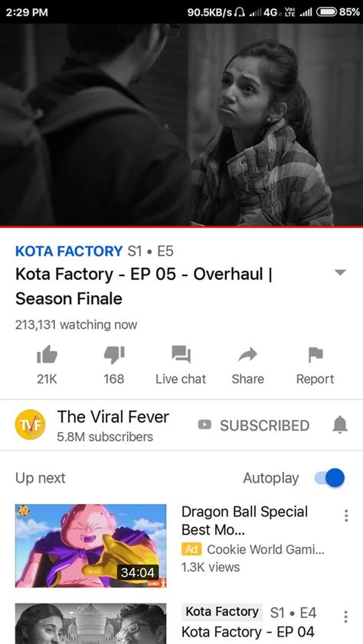Tap the Kota Factory series tag on E4
Image resolution: width=363 pixels, height=644 pixels.
coord(222,612)
